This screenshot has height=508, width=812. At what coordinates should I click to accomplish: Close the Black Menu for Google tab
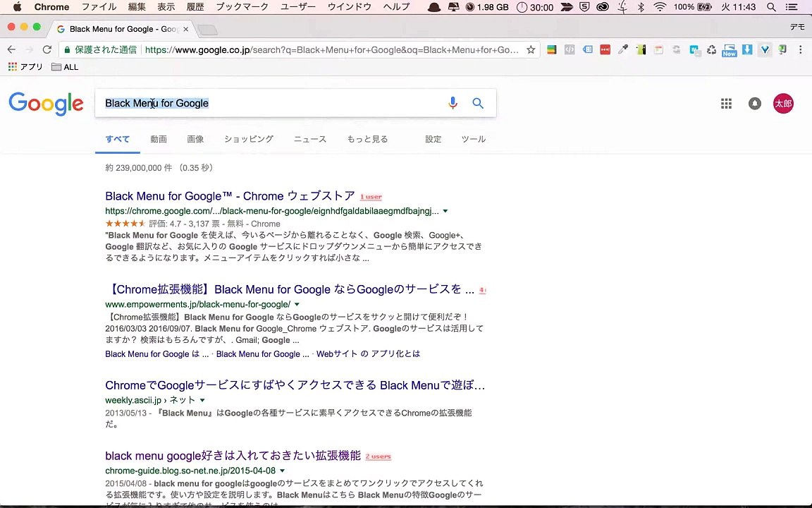185,29
